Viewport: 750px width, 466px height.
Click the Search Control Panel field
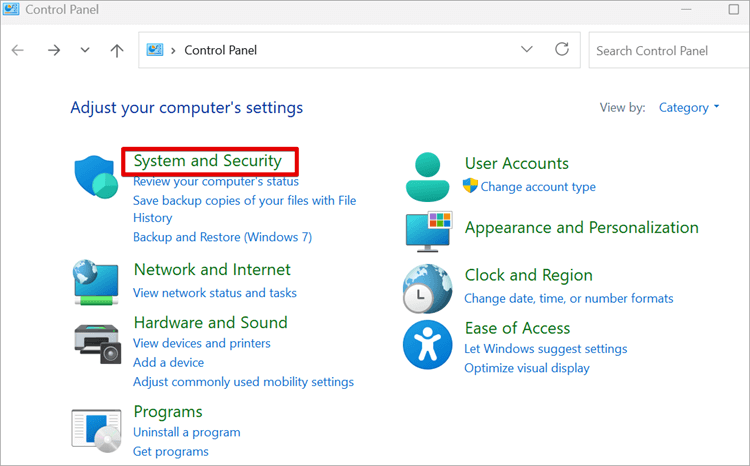[x=669, y=50]
